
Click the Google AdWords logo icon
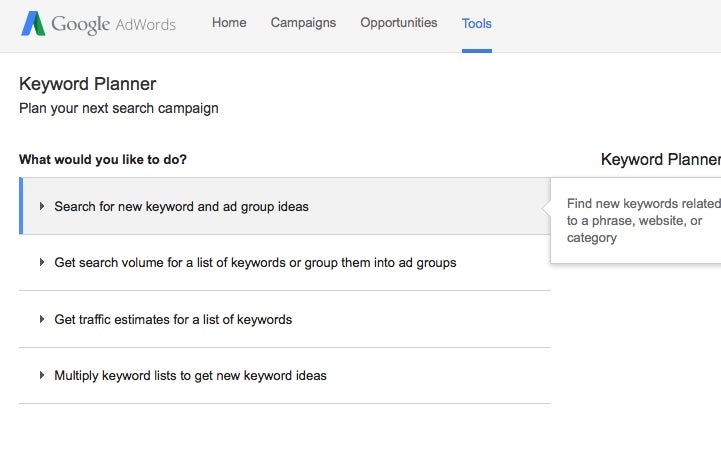pos(33,23)
